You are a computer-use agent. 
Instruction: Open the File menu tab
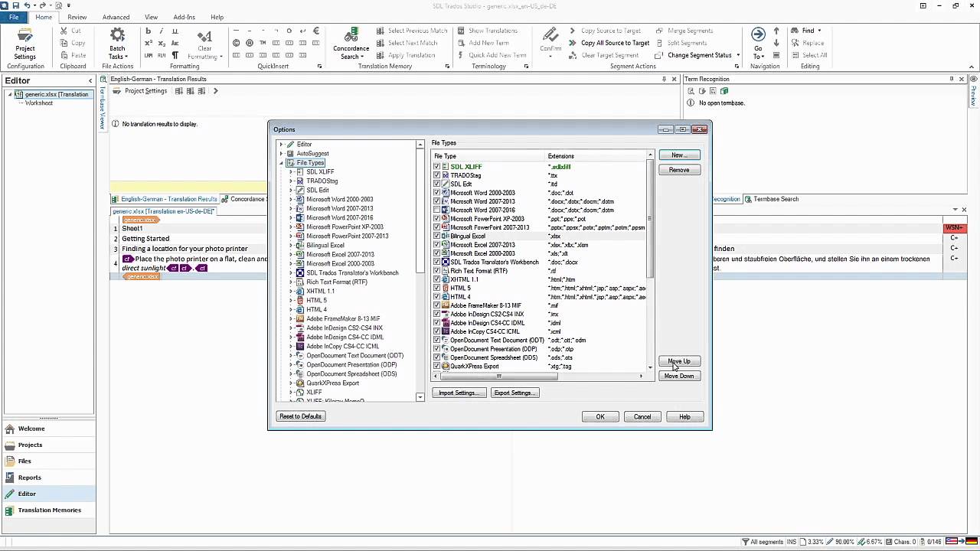[14, 17]
